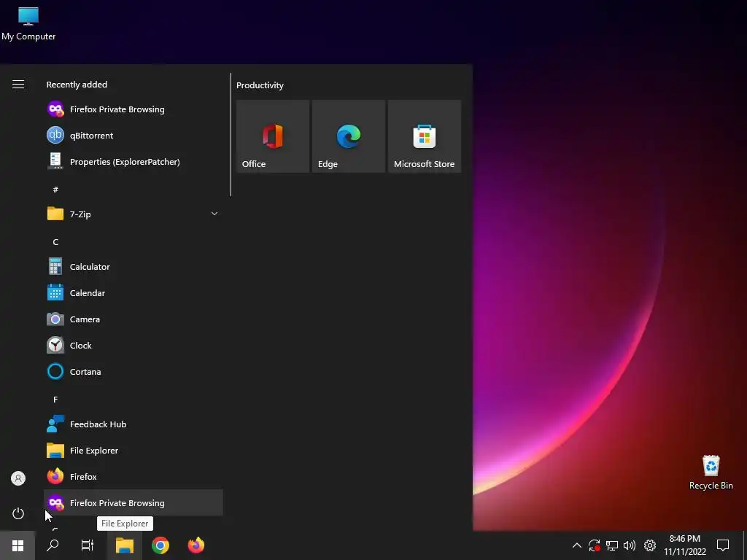Click the Productivity group heading
This screenshot has width=747, height=560.
260,85
